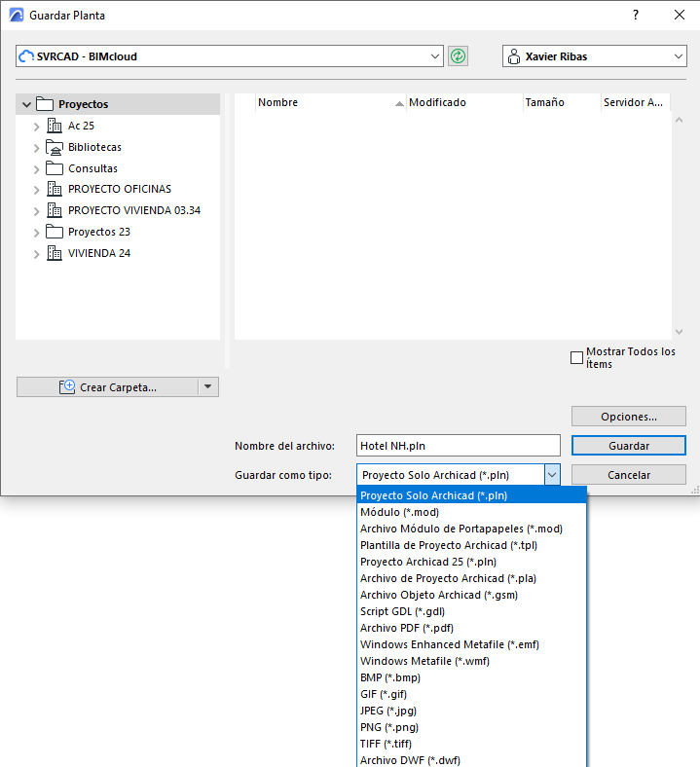Click the PROYECTO VIVIENDA 03.34 building icon
Viewport: 700px width, 767px height.
[55, 210]
